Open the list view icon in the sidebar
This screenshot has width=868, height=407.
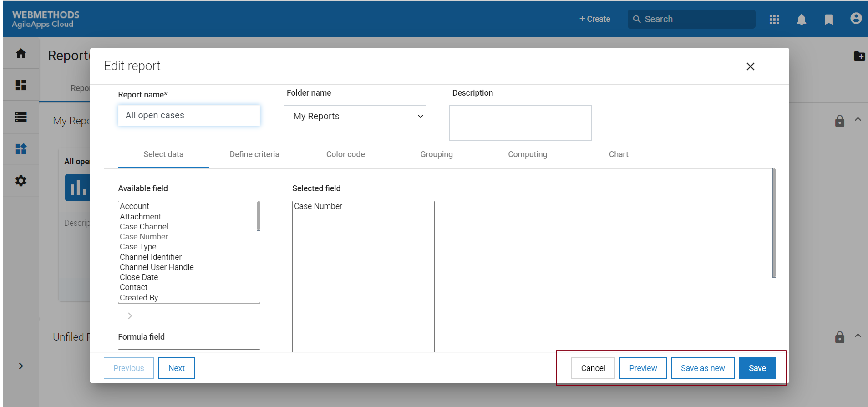point(21,117)
